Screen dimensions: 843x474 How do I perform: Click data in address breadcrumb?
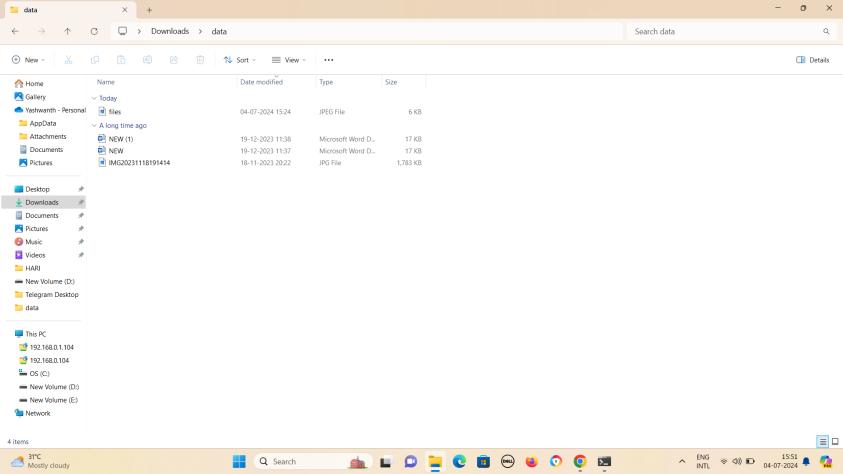tap(219, 31)
